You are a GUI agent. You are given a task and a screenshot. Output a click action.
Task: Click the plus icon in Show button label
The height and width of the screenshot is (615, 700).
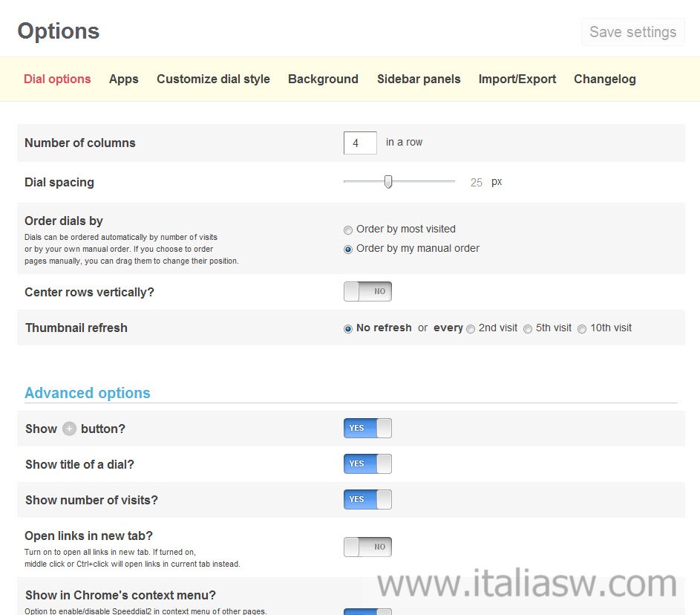click(x=69, y=429)
